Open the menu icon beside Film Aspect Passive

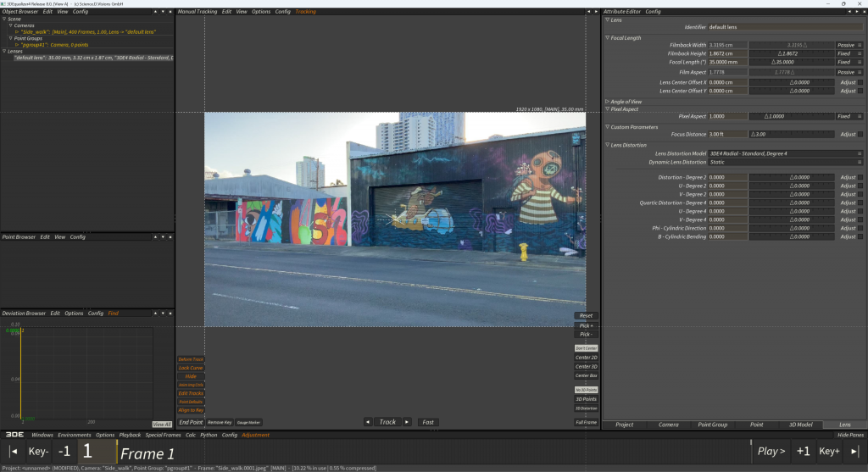coord(860,72)
